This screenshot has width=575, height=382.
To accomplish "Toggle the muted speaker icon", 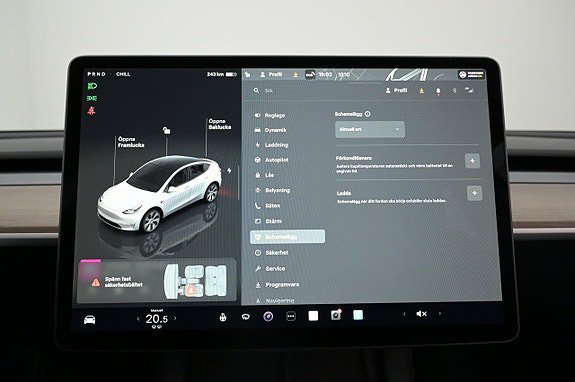I will (x=422, y=314).
